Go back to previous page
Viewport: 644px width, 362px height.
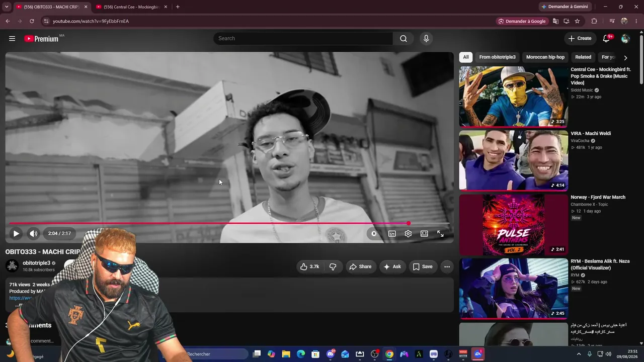(x=8, y=21)
